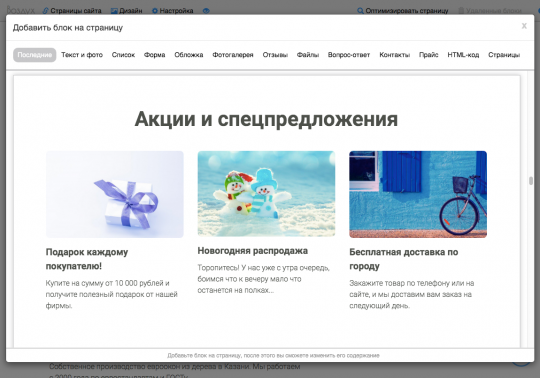The image size is (540, 378).
Task: Open Страницы сайта in background toolbar
Action: point(76,11)
